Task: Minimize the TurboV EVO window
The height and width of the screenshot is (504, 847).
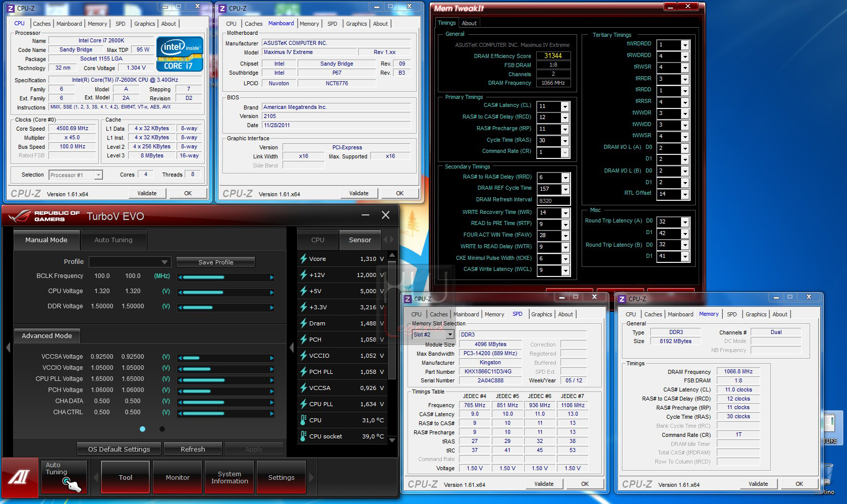Action: click(365, 215)
